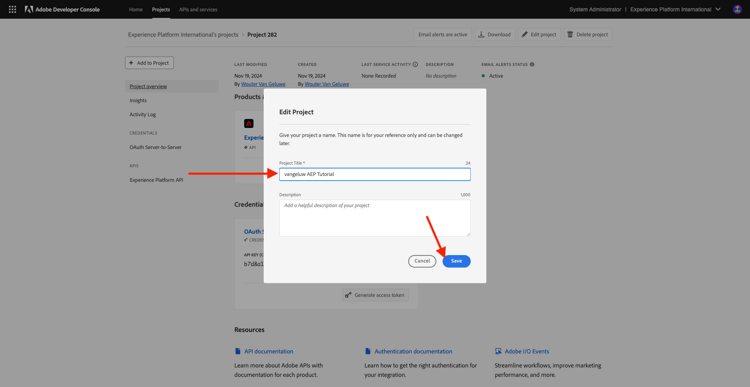Click the Adobe Developer Console logo
Viewport: 750px width, 387px height.
coord(62,9)
